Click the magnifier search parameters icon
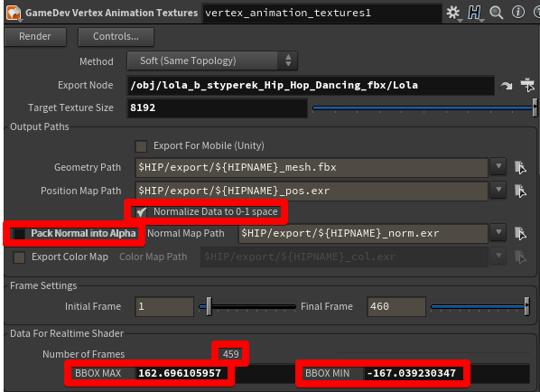This screenshot has width=540, height=392. pos(497,13)
